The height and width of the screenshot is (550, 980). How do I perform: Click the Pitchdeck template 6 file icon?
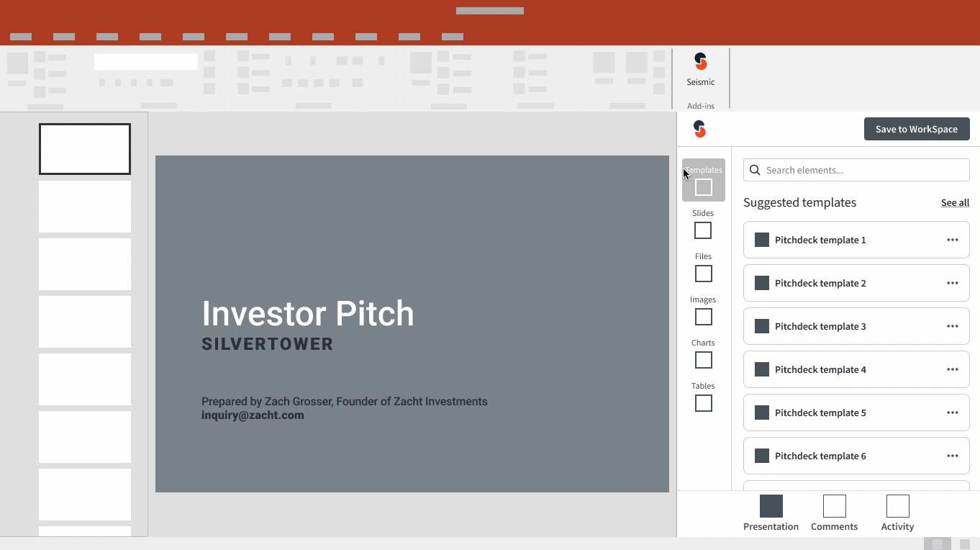click(x=762, y=456)
